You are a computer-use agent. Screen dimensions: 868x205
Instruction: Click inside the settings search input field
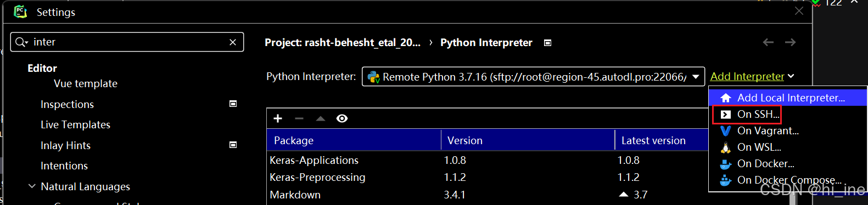tap(129, 42)
